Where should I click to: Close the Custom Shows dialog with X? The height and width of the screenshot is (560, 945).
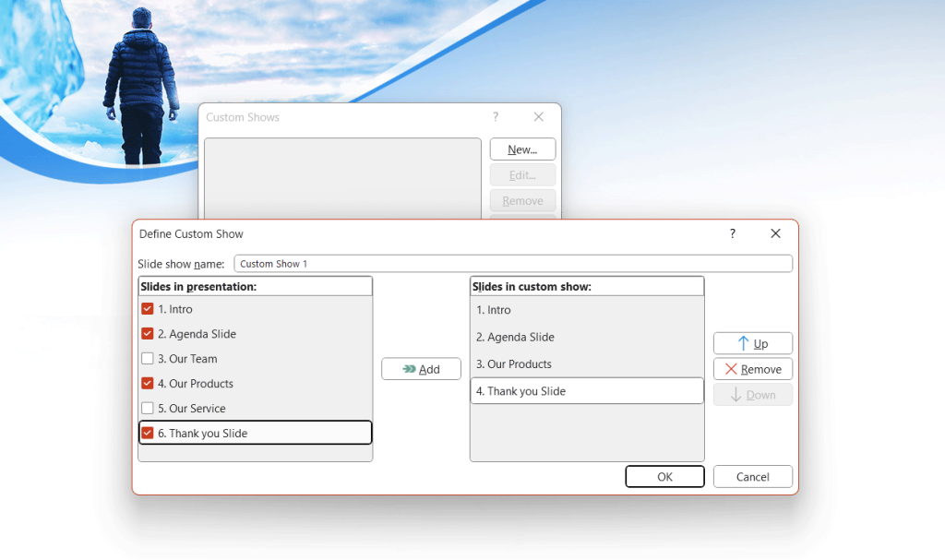point(538,117)
